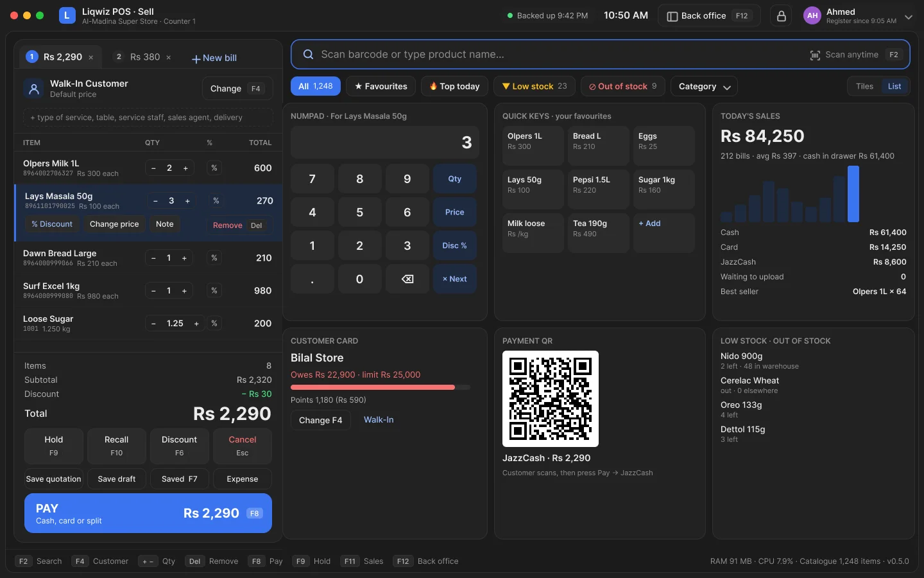The width and height of the screenshot is (924, 578).
Task: Toggle the Low stock filter
Action: [x=535, y=87]
